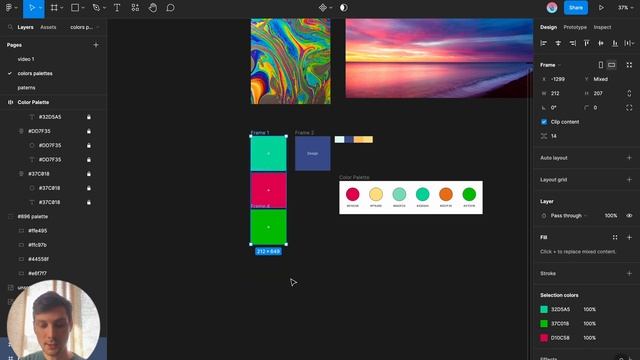Click the Present play icon
640x360 pixels.
tap(601, 8)
